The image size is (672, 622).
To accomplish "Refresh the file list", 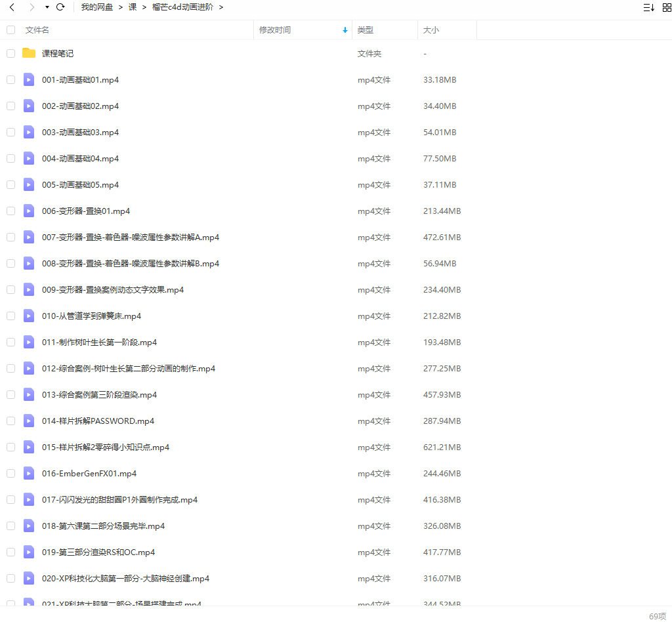I will [x=60, y=7].
